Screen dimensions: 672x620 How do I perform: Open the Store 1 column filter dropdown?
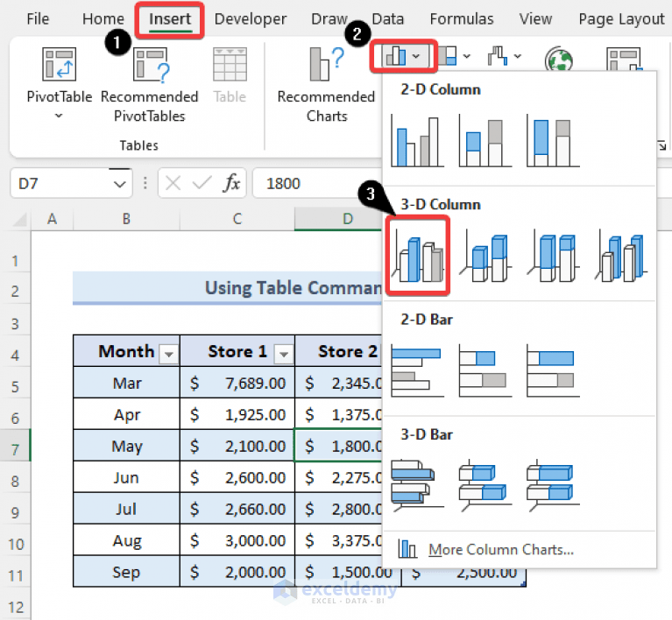tap(283, 355)
